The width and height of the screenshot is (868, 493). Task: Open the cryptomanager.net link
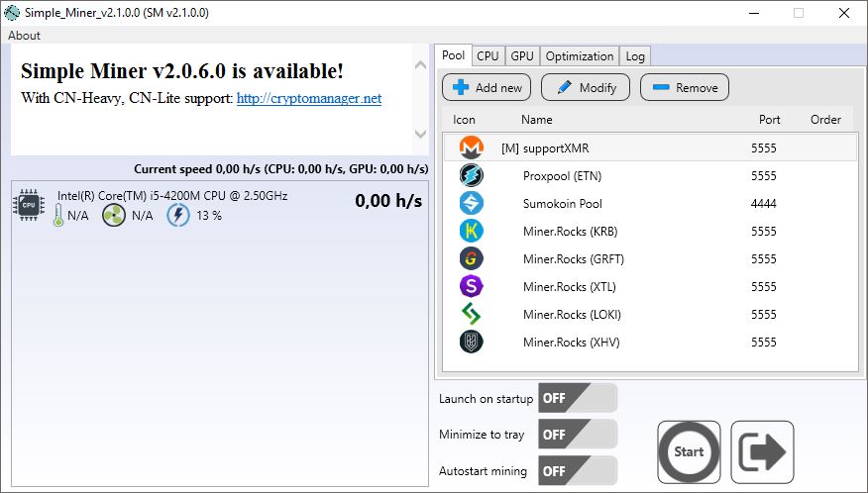point(309,98)
